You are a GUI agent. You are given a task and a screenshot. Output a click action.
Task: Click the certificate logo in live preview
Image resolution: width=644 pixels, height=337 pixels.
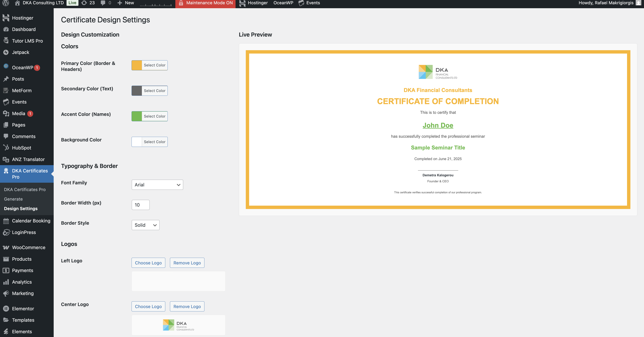438,72
